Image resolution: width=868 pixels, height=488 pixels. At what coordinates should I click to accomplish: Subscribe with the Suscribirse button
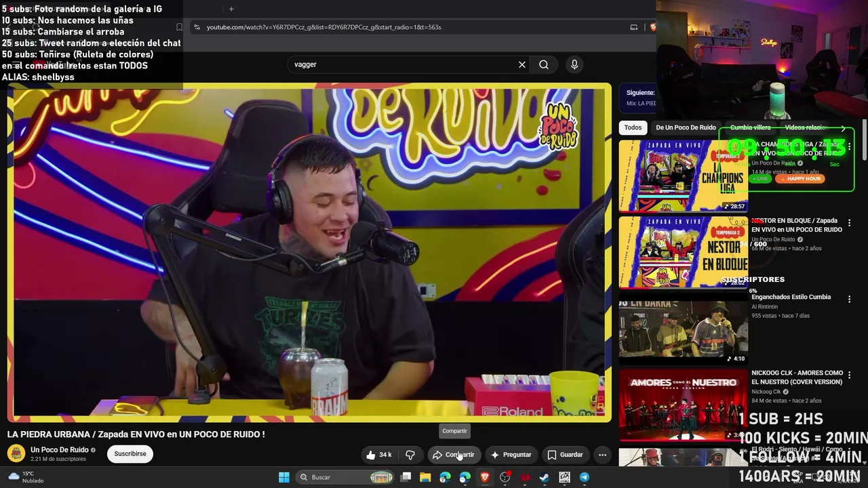(x=130, y=454)
